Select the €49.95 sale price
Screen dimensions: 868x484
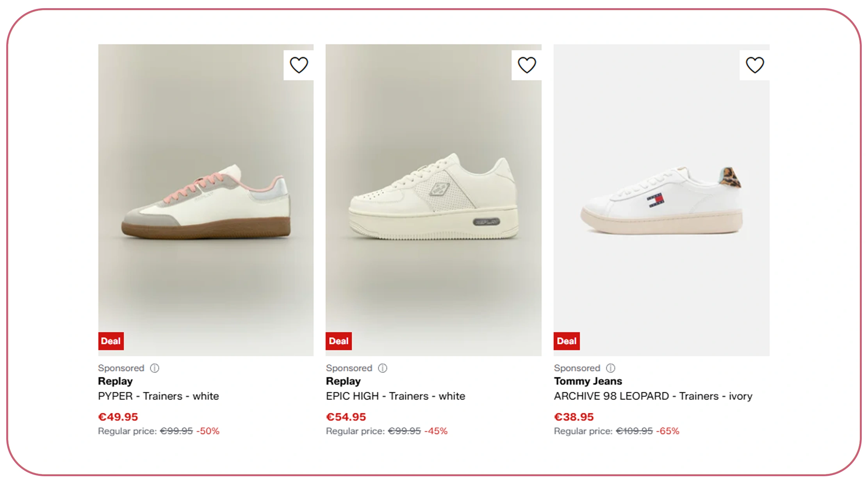click(x=118, y=417)
